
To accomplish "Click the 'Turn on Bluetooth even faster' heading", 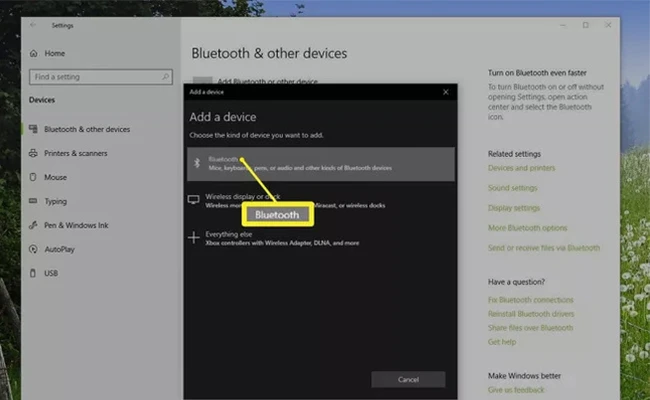I will point(537,73).
